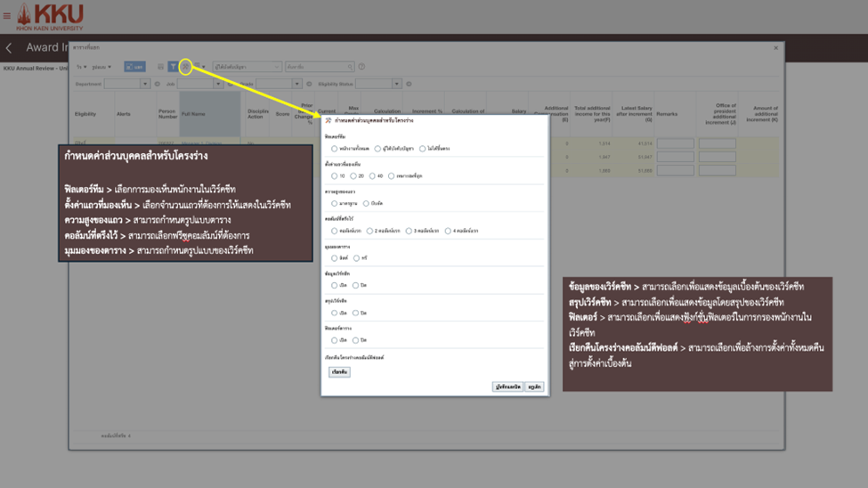Click the detach table icon left of filter
Screen dimensions: 868x488
click(x=160, y=67)
